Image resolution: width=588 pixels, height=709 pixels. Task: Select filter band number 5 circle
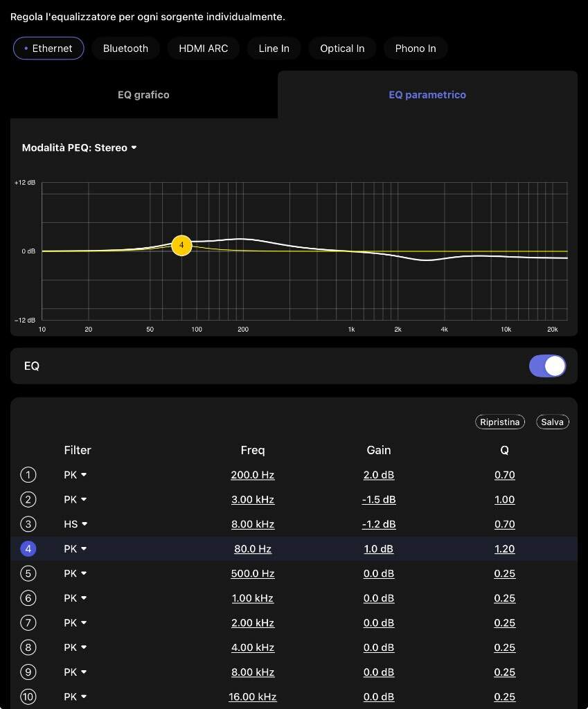[28, 573]
